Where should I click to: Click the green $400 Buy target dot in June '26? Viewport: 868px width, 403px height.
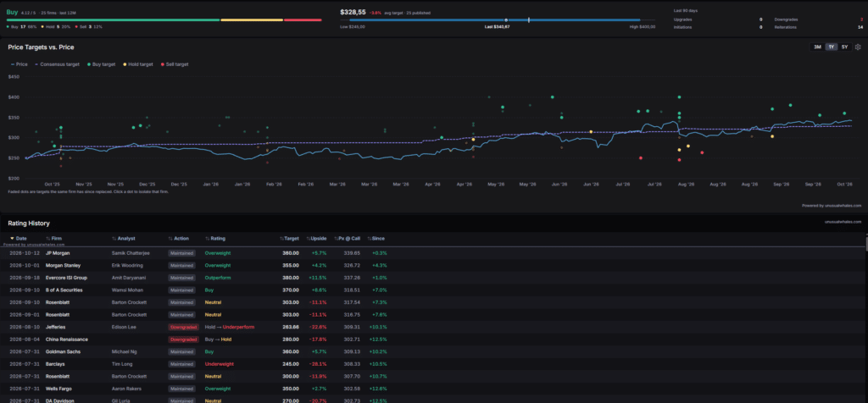[553, 97]
